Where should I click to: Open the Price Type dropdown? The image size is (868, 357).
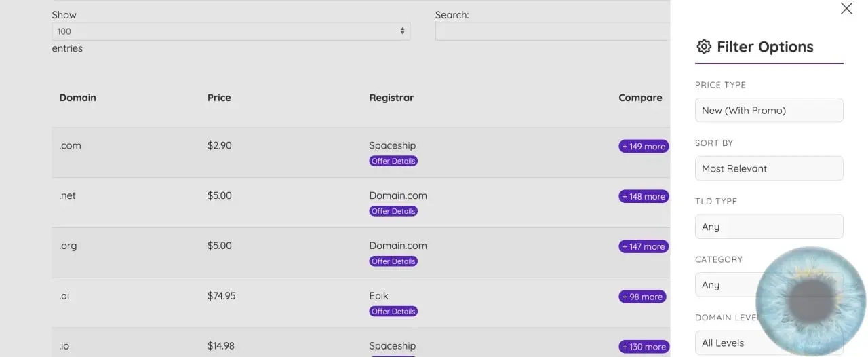click(x=769, y=110)
